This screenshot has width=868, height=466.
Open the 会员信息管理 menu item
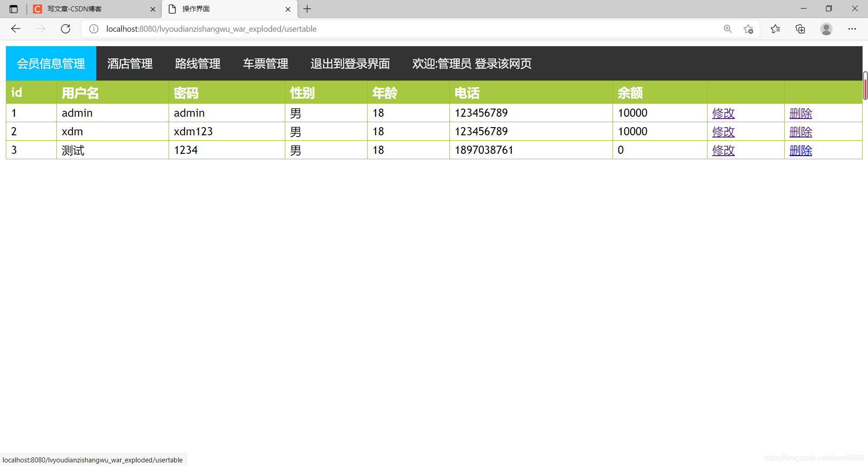pos(51,63)
